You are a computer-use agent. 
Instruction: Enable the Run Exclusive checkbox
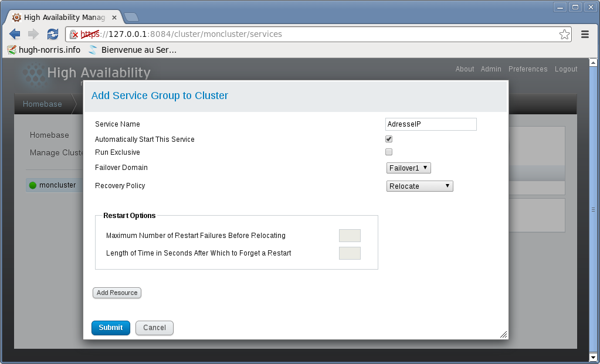coord(389,152)
